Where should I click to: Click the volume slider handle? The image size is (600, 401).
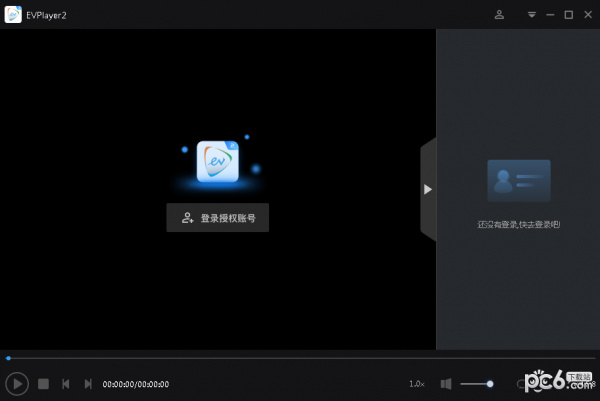(490, 384)
